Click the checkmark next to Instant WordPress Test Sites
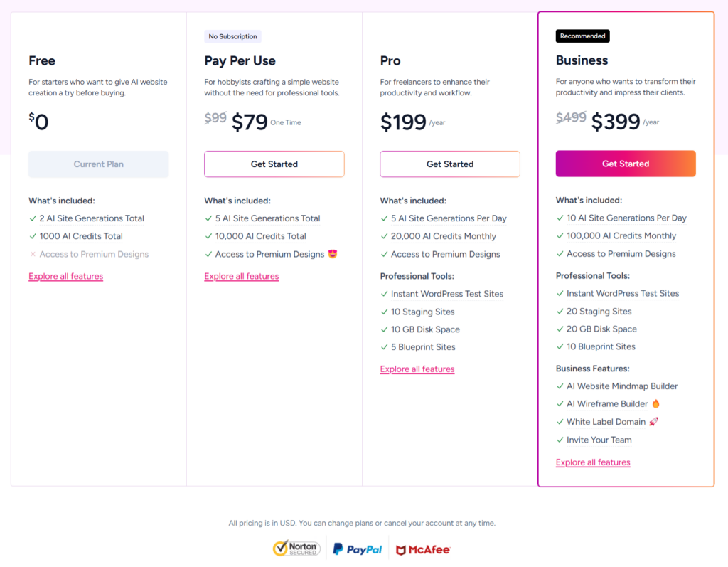The height and width of the screenshot is (567, 728). [x=384, y=294]
